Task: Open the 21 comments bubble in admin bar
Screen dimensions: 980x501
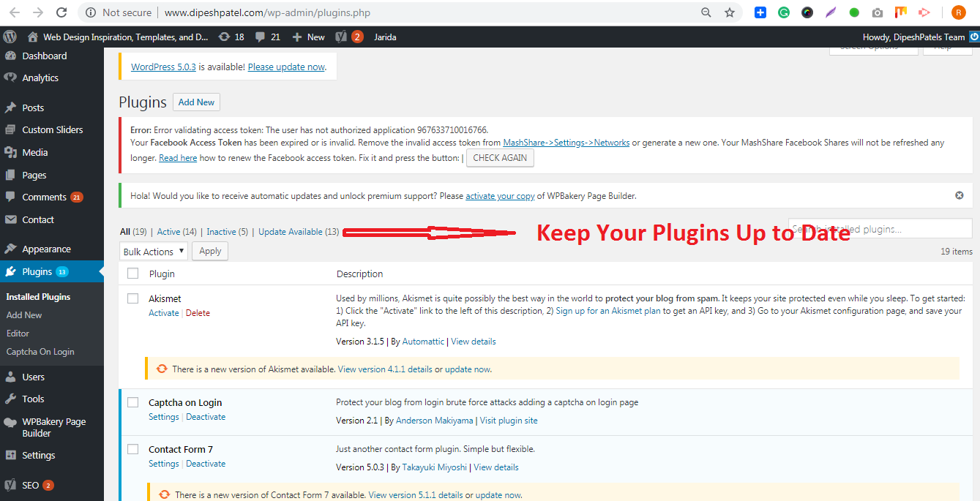Action: point(267,37)
